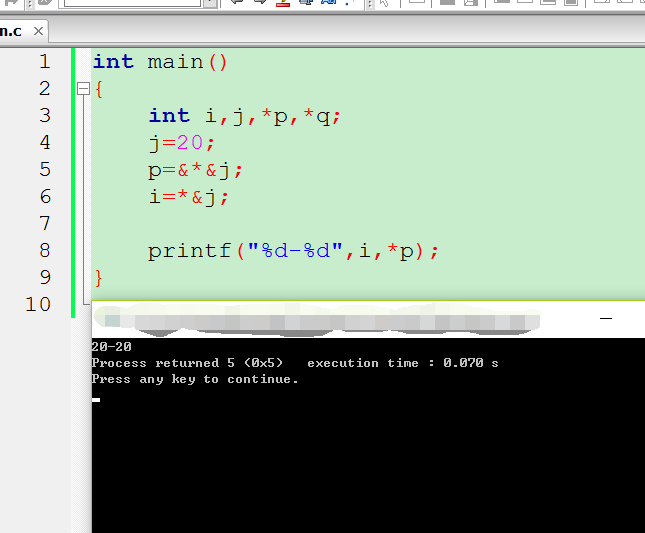This screenshot has width=645, height=533.
Task: Click line number 10 in the gutter
Action: tap(38, 304)
